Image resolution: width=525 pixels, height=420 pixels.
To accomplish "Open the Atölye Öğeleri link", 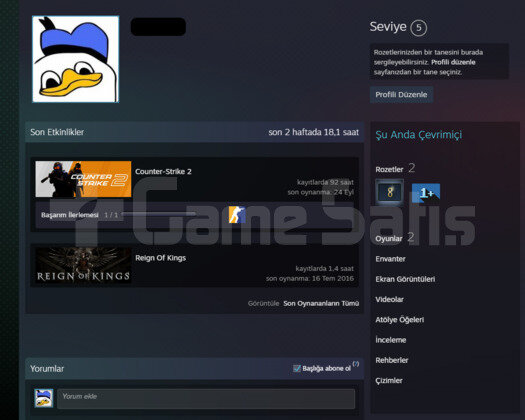I will pos(400,320).
